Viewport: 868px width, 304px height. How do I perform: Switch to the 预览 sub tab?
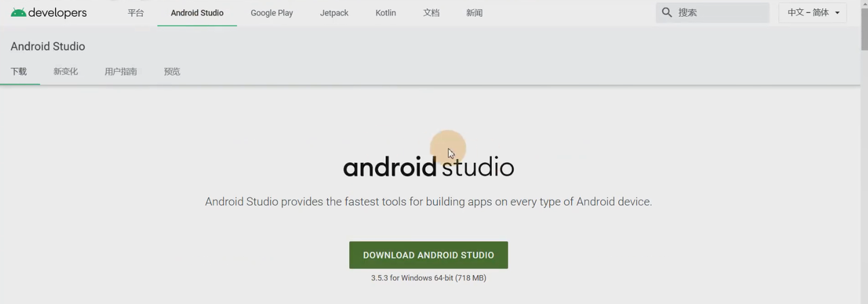(x=172, y=71)
